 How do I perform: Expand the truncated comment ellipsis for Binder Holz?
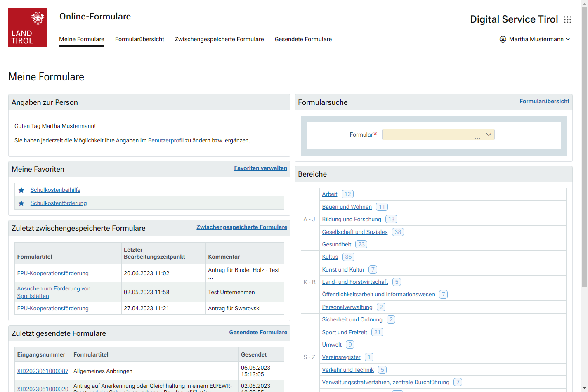point(210,277)
